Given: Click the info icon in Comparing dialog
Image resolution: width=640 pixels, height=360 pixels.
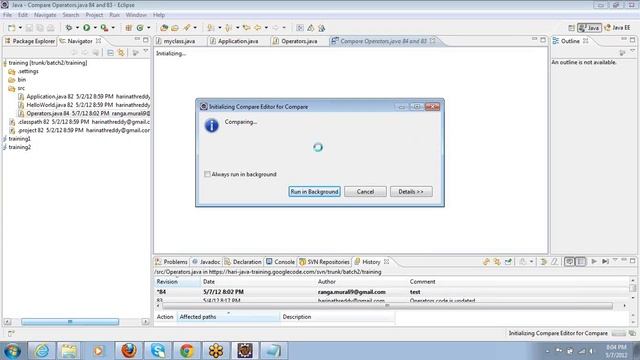Looking at the screenshot, I should tap(211, 125).
